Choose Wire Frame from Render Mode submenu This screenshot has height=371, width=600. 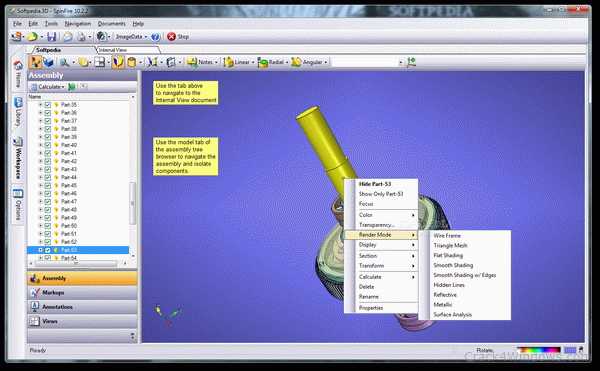coord(447,236)
